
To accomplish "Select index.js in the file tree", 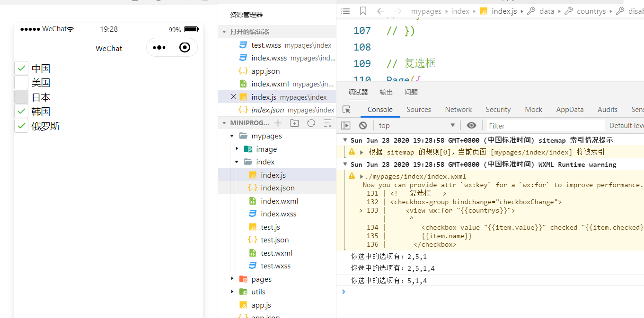I will click(277, 175).
